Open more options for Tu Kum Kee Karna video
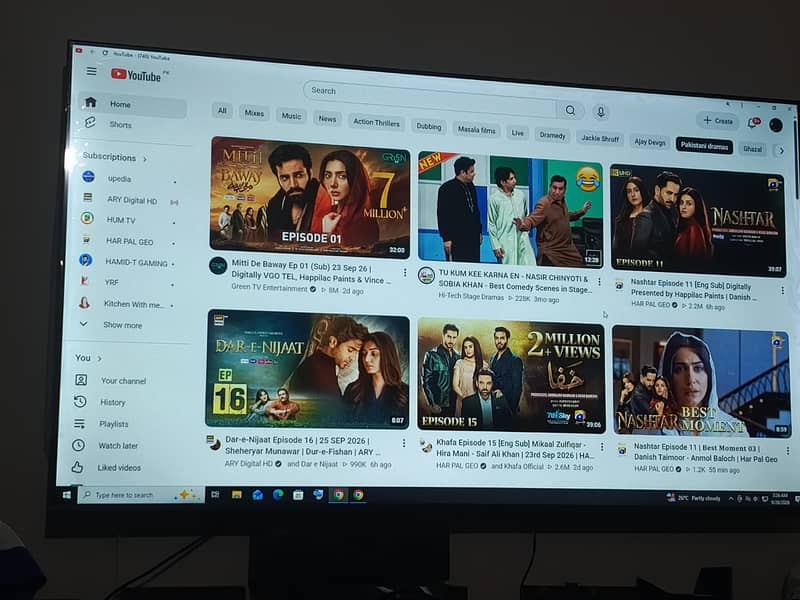The width and height of the screenshot is (800, 600). click(x=599, y=282)
